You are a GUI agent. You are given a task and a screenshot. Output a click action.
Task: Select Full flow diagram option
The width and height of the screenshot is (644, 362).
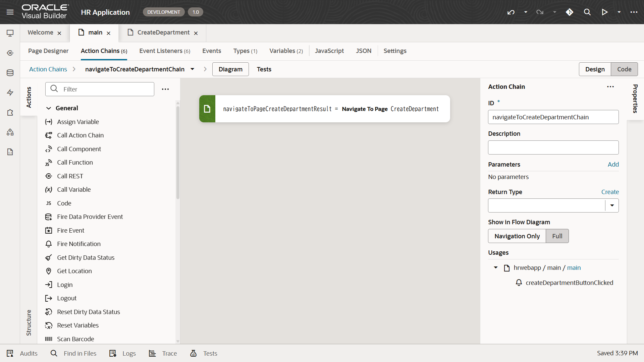pos(557,236)
